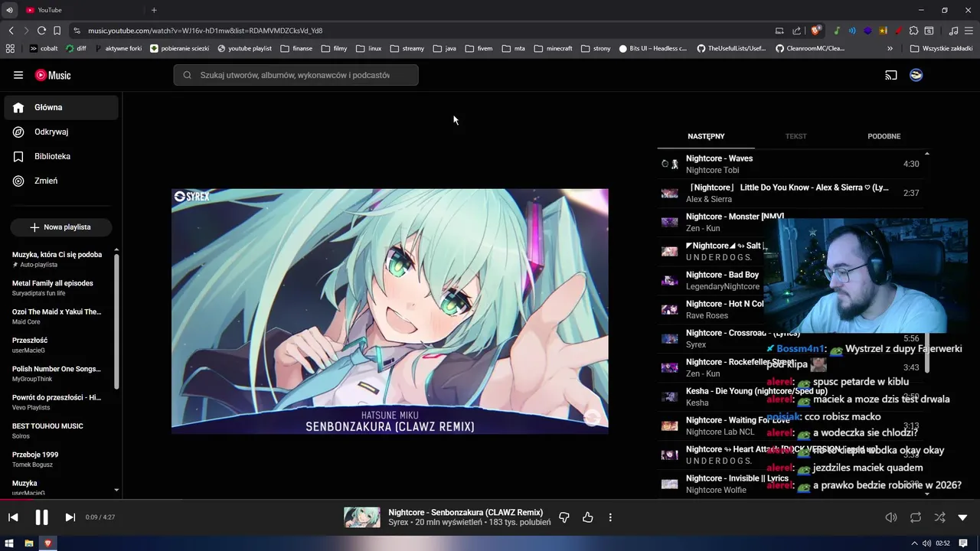The width and height of the screenshot is (980, 551).
Task: Play Nightcore - Invisible Lyrics queue item
Action: point(792,484)
